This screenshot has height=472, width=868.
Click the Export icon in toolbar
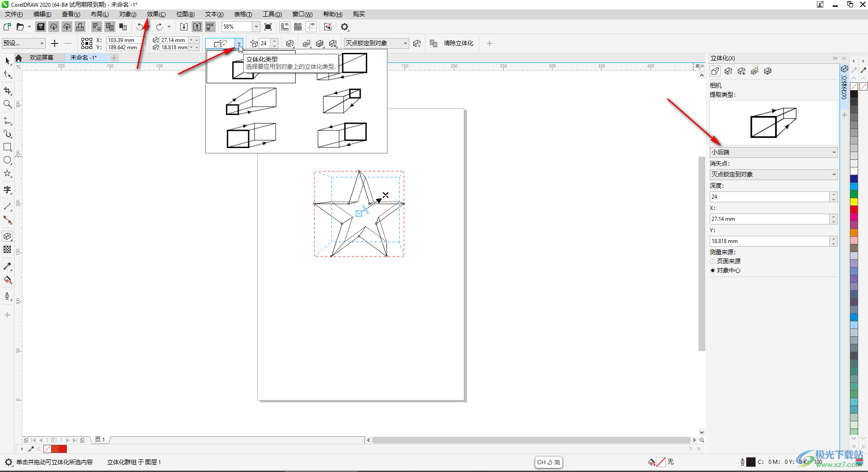tap(197, 27)
